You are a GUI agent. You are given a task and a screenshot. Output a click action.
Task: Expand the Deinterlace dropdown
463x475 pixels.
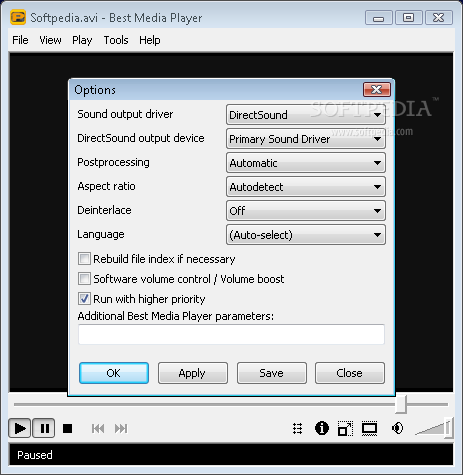[x=306, y=211]
